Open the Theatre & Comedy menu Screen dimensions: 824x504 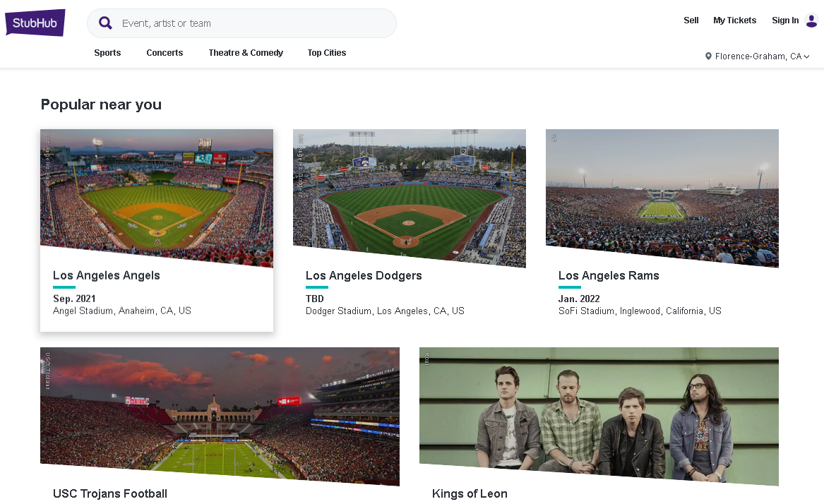246,53
